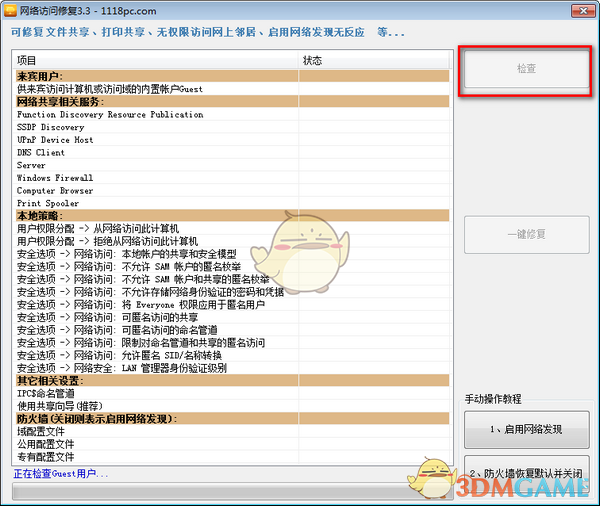Image resolution: width=600 pixels, height=506 pixels.
Task: Select 限制对命名管道和共享的匿名访问 row
Action: pos(233,343)
